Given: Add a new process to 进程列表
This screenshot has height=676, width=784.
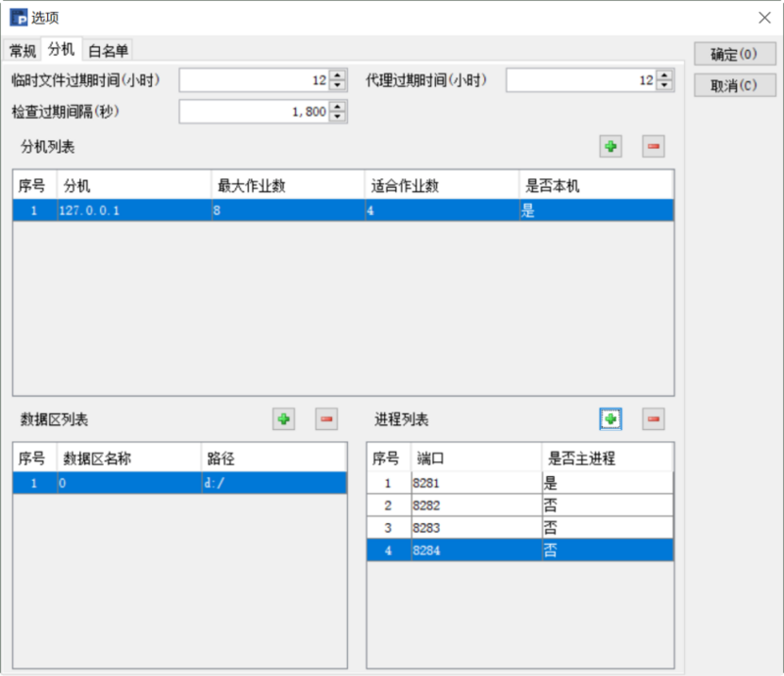Looking at the screenshot, I should [611, 419].
